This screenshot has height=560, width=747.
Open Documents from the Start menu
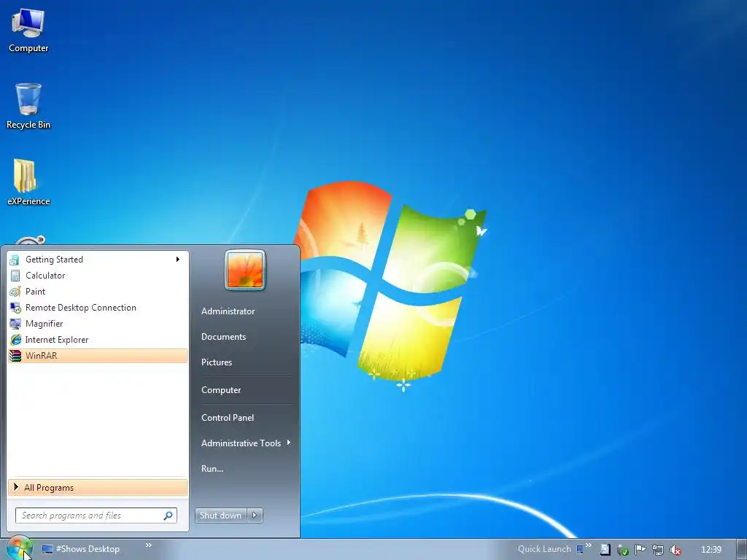coord(223,337)
